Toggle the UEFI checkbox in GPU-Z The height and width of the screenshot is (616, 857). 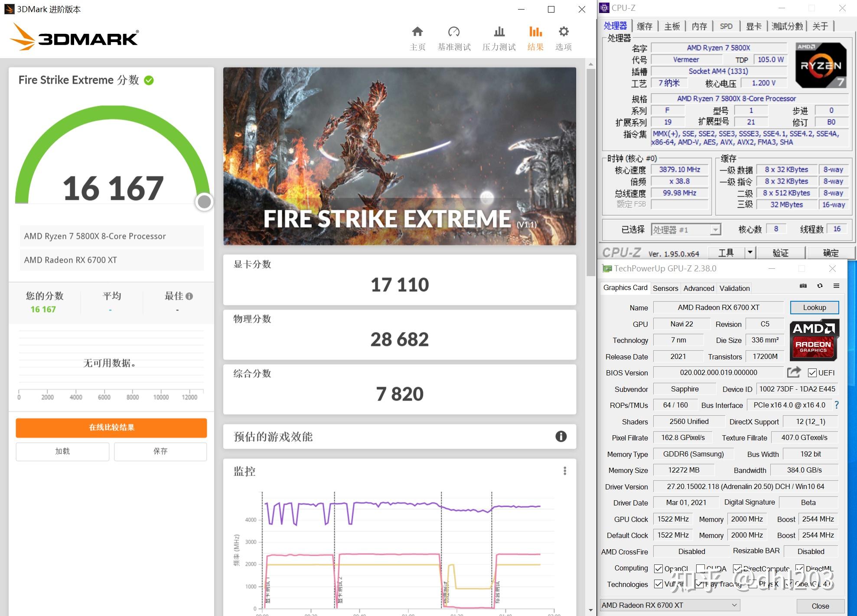coord(812,372)
